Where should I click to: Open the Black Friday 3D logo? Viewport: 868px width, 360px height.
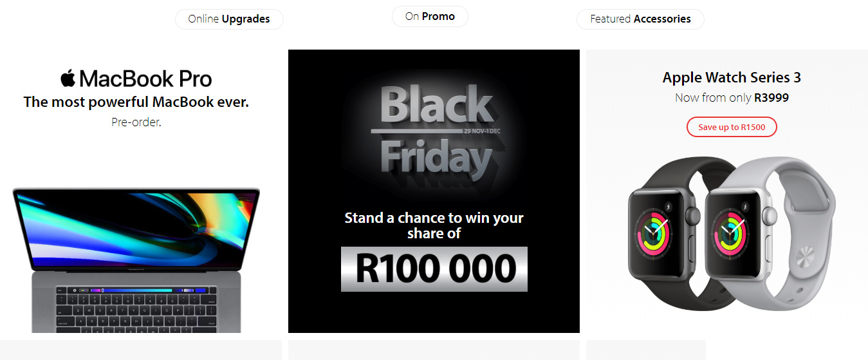tap(434, 132)
